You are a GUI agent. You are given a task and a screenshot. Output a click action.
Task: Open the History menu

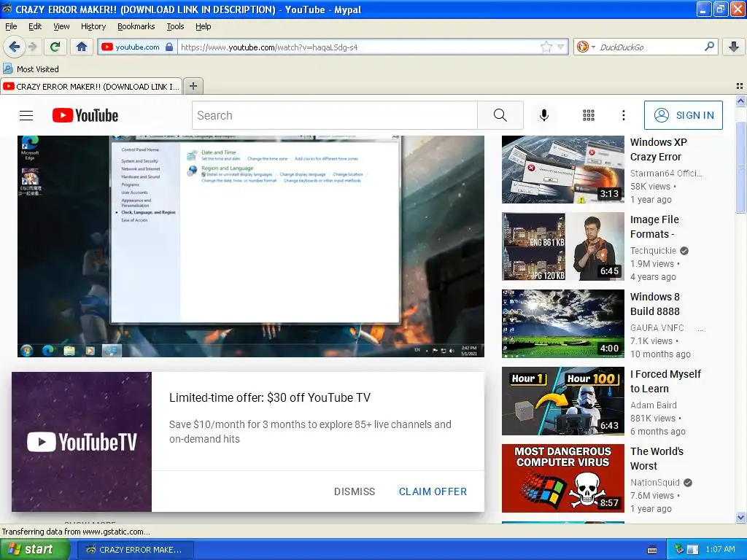(x=93, y=26)
